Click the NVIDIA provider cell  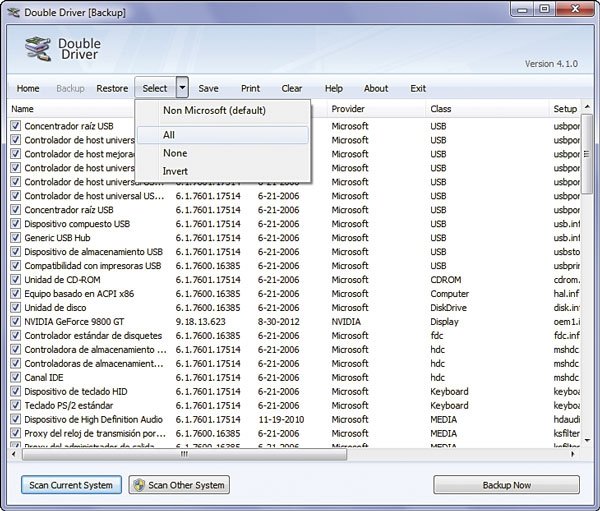point(346,322)
